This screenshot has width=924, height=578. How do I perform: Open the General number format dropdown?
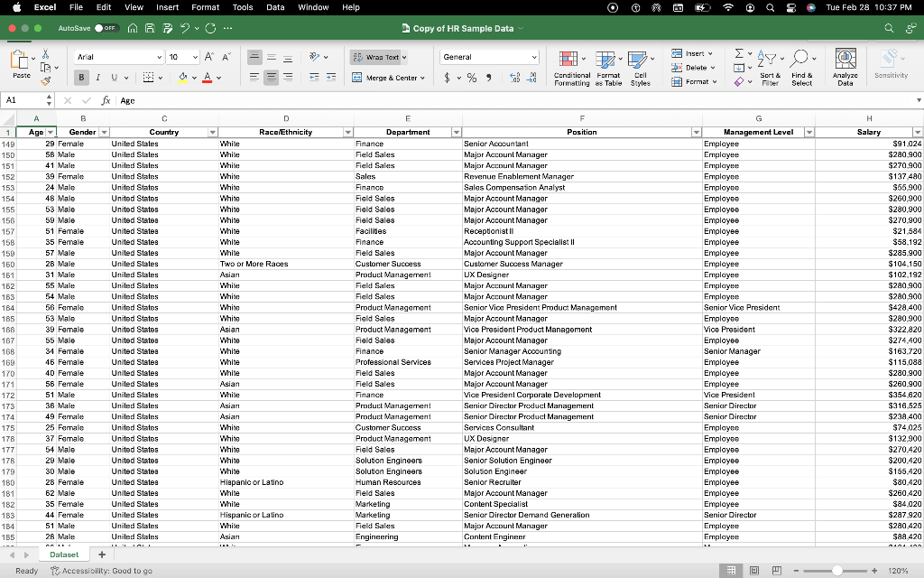pos(489,56)
